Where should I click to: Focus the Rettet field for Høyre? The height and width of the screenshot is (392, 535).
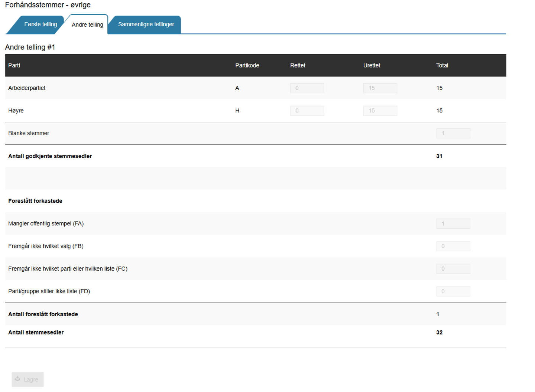pos(307,111)
